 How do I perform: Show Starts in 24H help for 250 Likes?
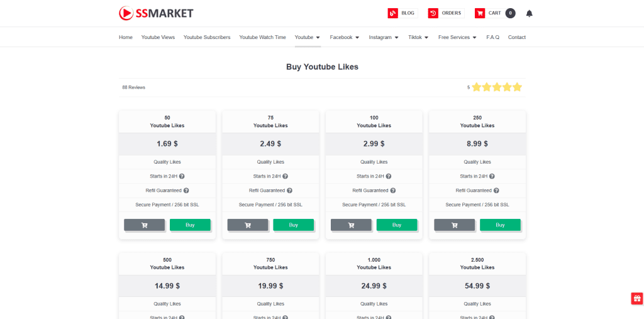point(492,176)
